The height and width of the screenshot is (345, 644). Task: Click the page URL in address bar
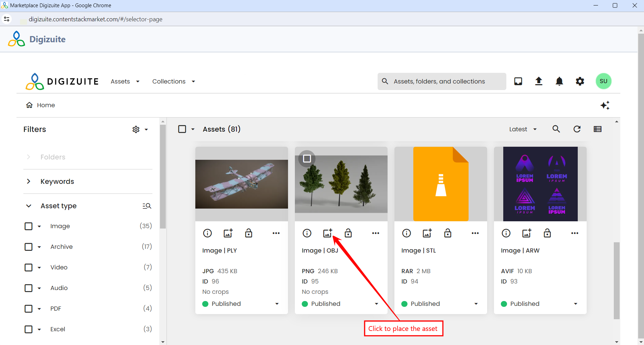pos(95,19)
